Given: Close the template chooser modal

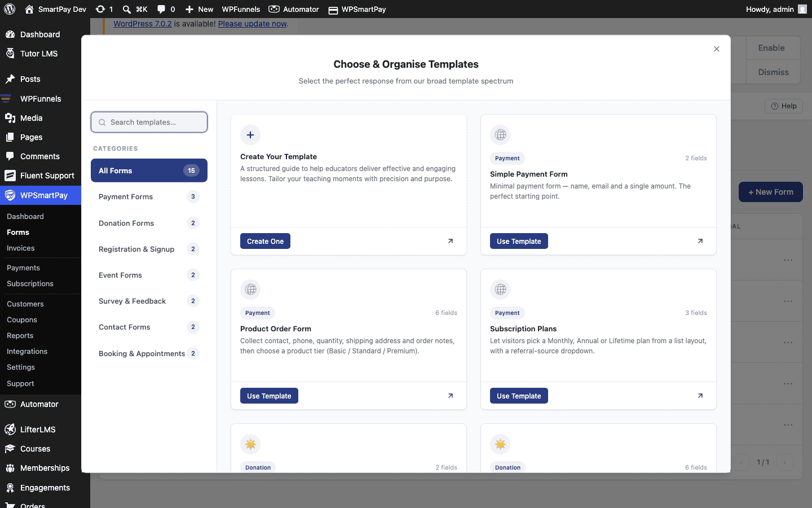Looking at the screenshot, I should [717, 49].
